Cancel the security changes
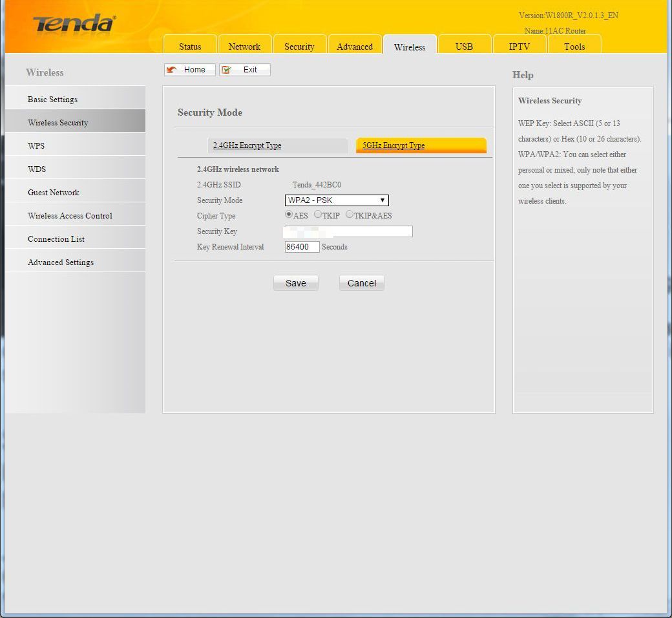The height and width of the screenshot is (618, 672). point(362,283)
